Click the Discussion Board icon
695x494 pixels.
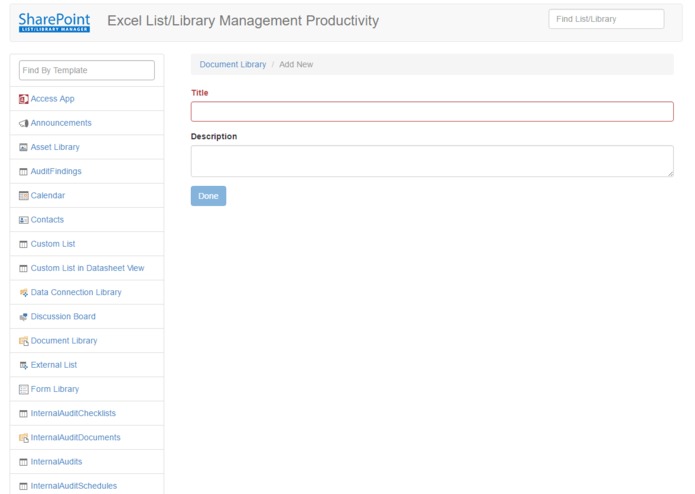(23, 317)
